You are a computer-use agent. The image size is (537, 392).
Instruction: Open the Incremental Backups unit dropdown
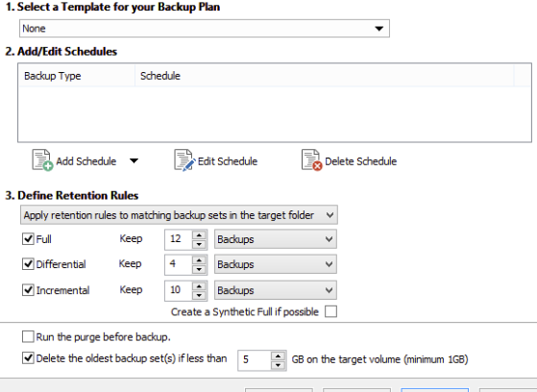276,290
